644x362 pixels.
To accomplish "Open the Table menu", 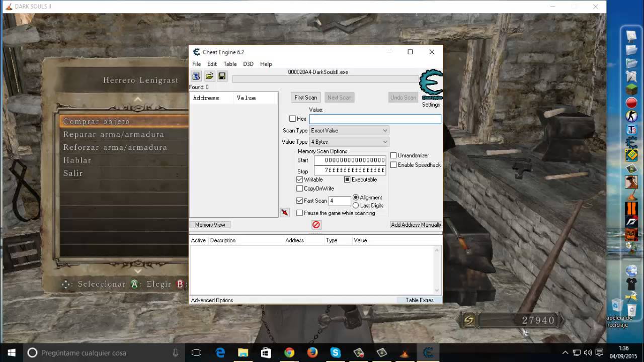I will pyautogui.click(x=230, y=64).
